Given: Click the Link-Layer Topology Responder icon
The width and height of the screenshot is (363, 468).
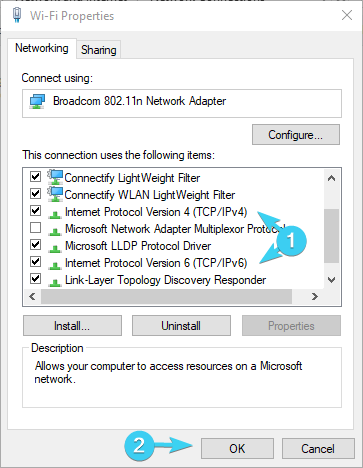Looking at the screenshot, I should tap(55, 282).
